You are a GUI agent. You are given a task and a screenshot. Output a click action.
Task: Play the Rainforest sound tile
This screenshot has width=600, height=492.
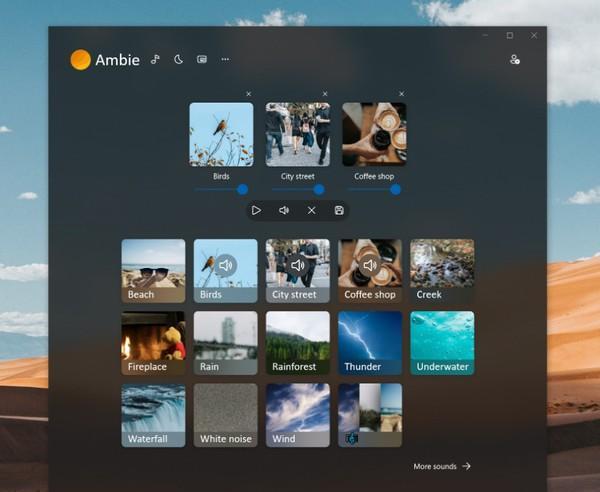pyautogui.click(x=298, y=343)
